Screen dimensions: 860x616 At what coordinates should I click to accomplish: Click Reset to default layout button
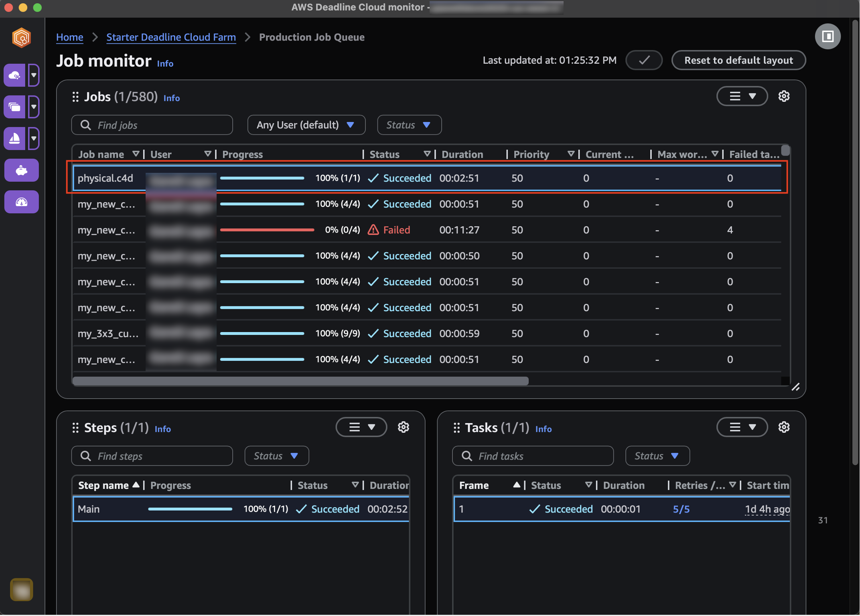click(738, 60)
